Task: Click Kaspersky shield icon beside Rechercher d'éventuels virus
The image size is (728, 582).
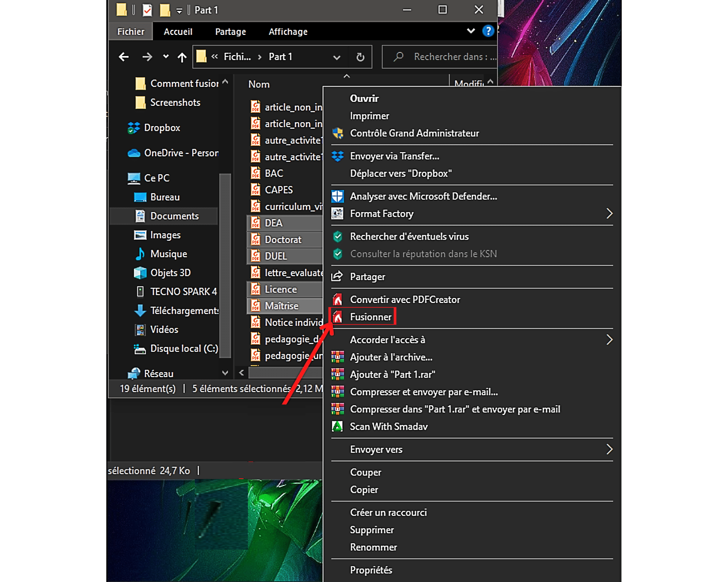Action: point(338,237)
